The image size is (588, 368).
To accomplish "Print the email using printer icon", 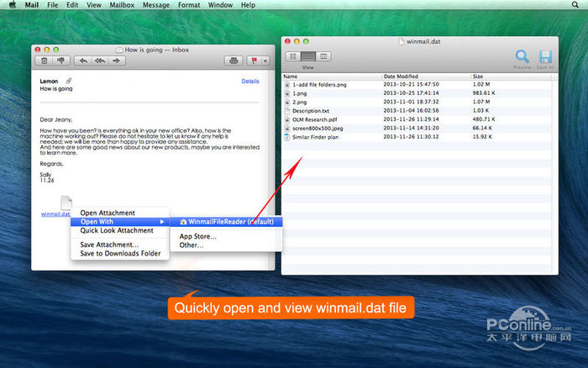I will click(234, 60).
